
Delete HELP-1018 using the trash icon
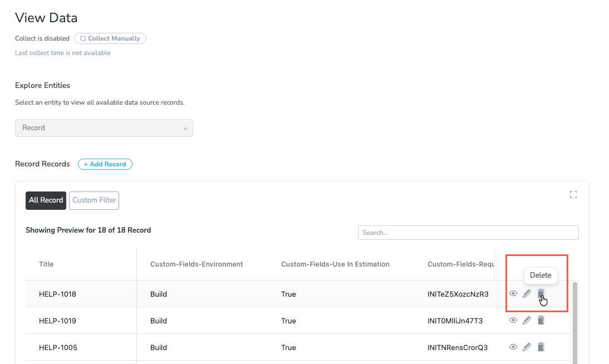click(541, 294)
